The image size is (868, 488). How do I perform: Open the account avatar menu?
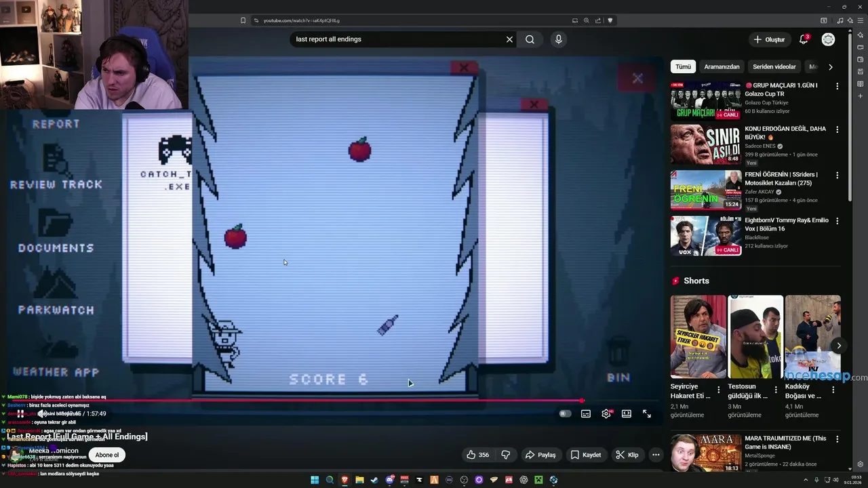point(828,39)
